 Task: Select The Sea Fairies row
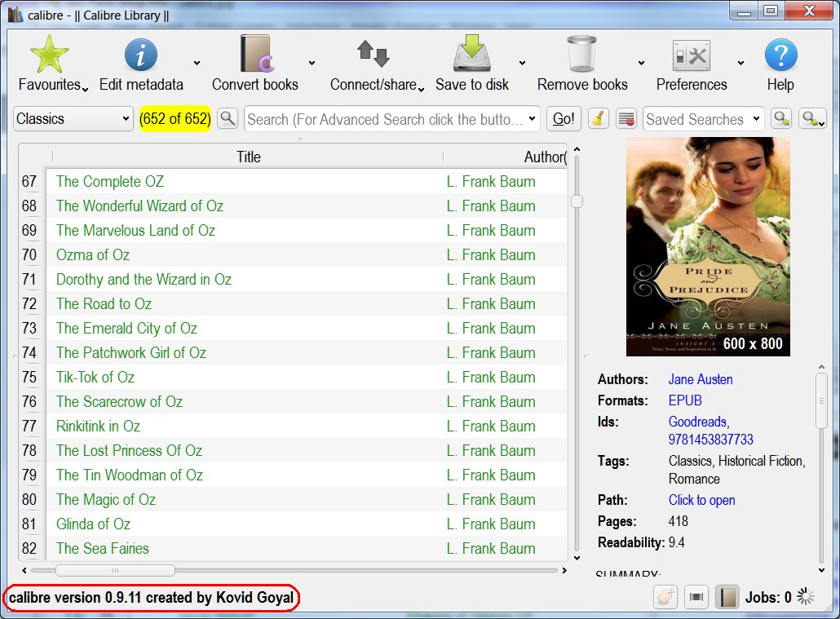click(307, 548)
